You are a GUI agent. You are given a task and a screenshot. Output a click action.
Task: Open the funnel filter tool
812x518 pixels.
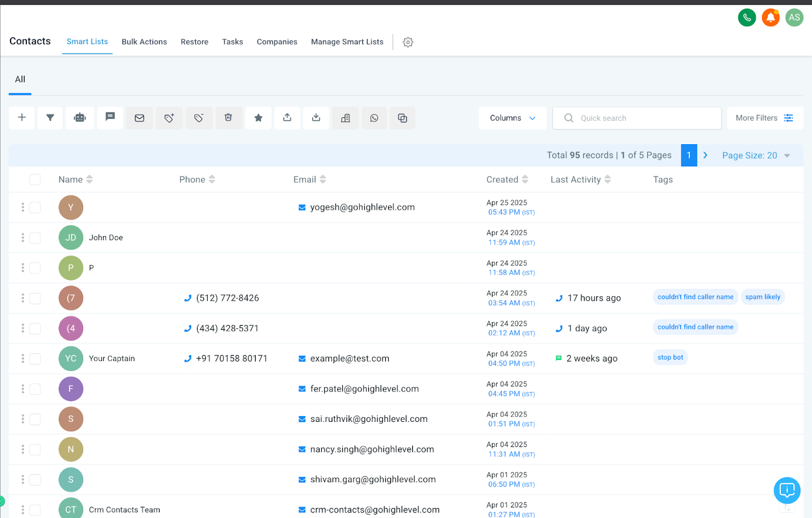click(x=50, y=118)
